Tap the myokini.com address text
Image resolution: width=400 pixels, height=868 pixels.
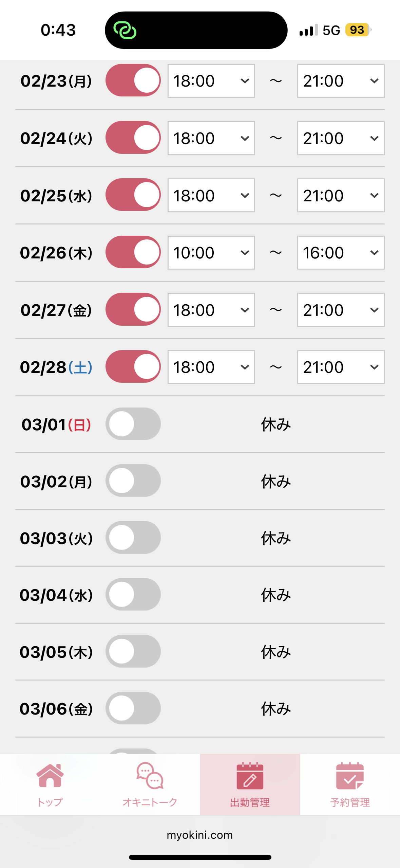coord(200,835)
